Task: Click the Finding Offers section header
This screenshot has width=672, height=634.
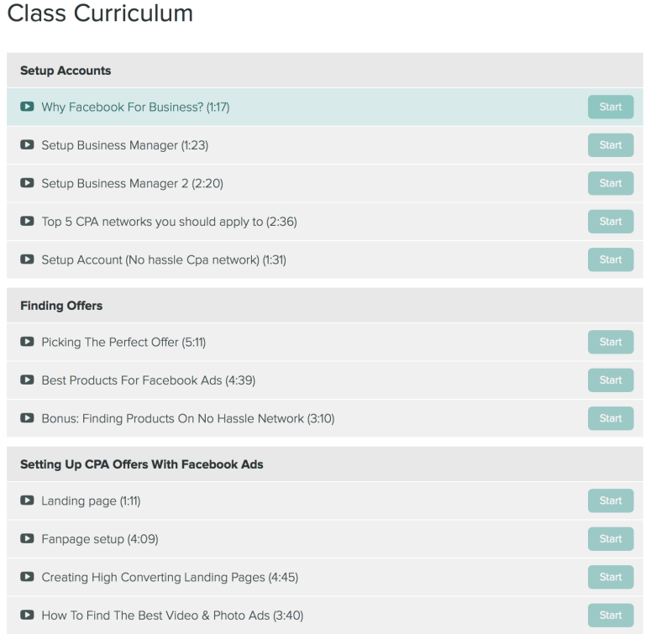Action: tap(61, 306)
